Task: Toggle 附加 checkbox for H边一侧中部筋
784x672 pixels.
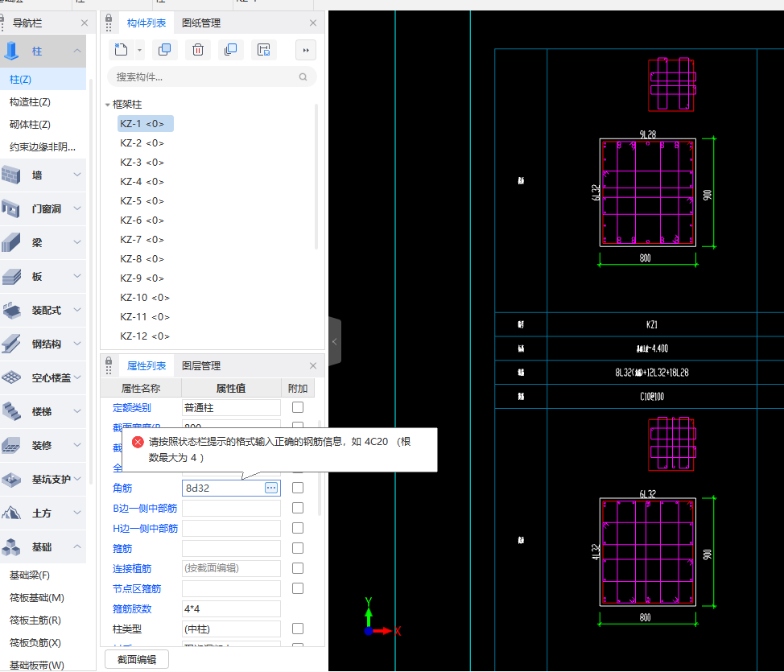Action: 298,528
